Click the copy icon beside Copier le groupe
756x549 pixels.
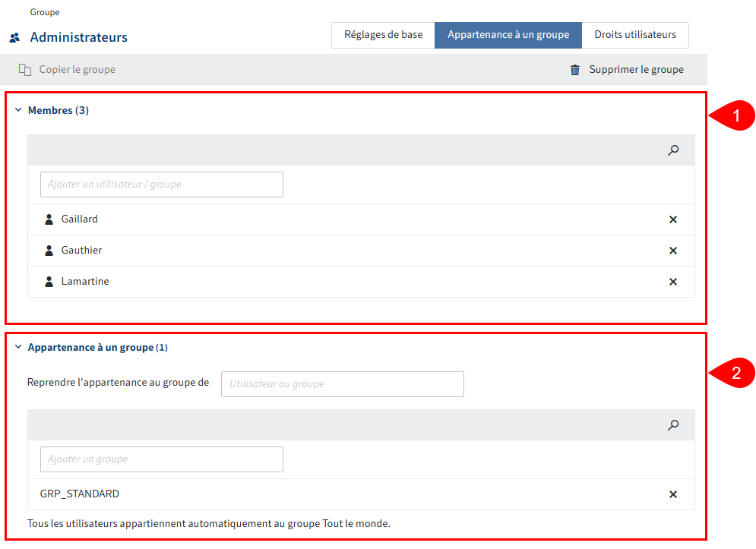pos(25,70)
